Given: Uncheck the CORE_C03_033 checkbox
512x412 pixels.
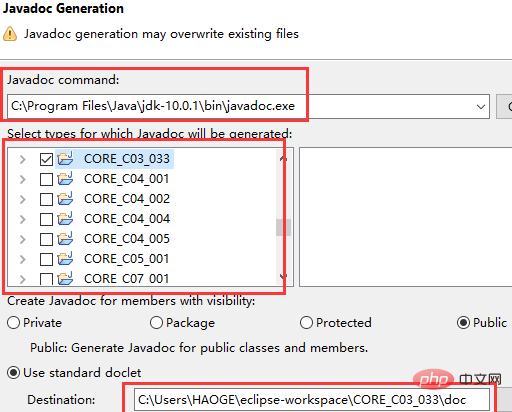Looking at the screenshot, I should (x=46, y=159).
